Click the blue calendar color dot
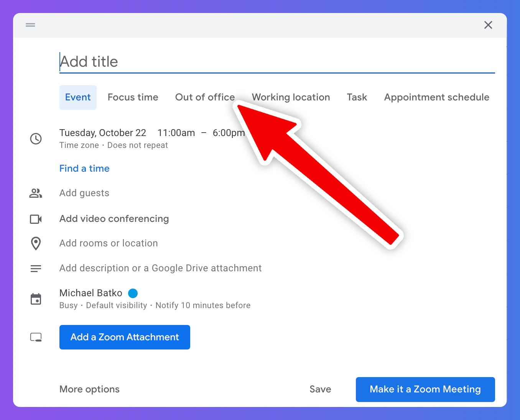 click(x=133, y=293)
